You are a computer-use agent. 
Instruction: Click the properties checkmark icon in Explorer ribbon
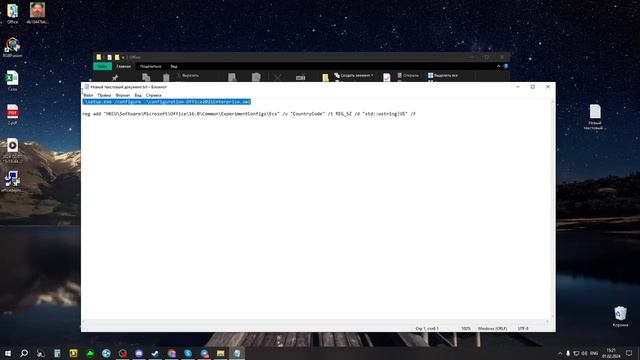(387, 77)
